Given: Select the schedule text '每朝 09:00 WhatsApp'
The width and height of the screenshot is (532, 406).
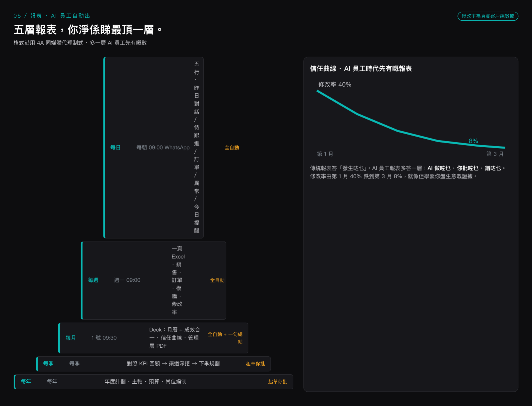Looking at the screenshot, I should click(163, 148).
